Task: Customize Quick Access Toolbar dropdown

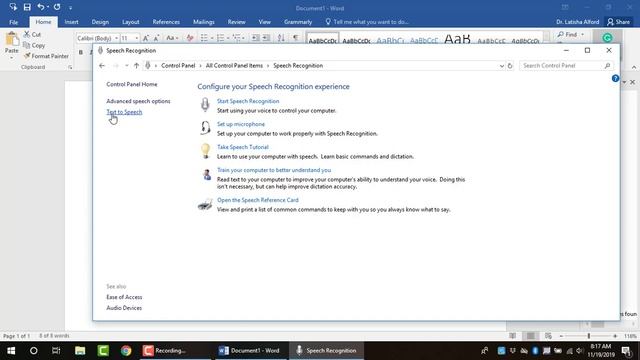Action: (70, 8)
